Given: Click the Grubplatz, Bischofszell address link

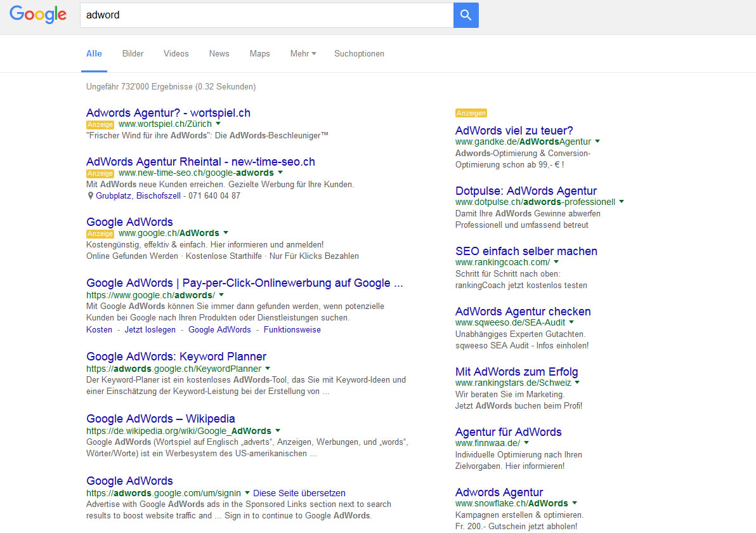Looking at the screenshot, I should (138, 196).
